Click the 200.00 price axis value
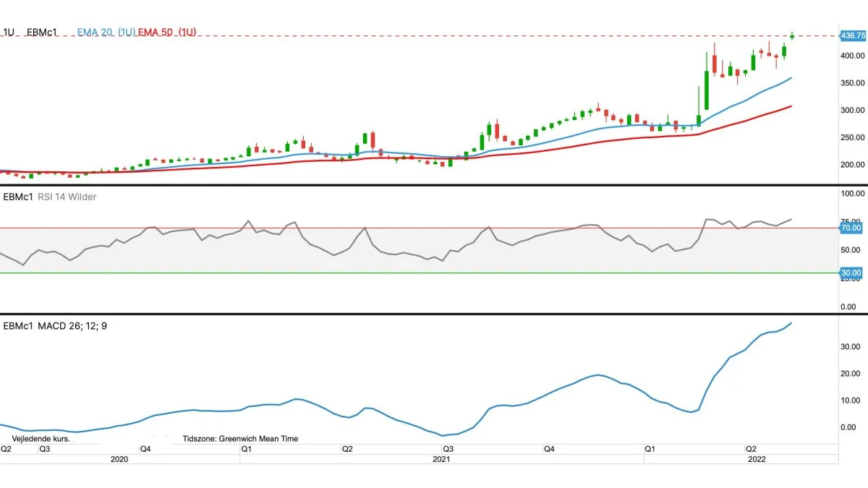Screen dimensions: 868x488 pyautogui.click(x=852, y=165)
